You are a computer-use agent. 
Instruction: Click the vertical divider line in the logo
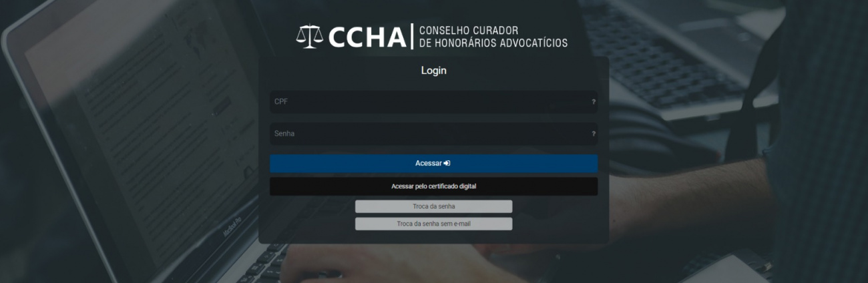(413, 37)
